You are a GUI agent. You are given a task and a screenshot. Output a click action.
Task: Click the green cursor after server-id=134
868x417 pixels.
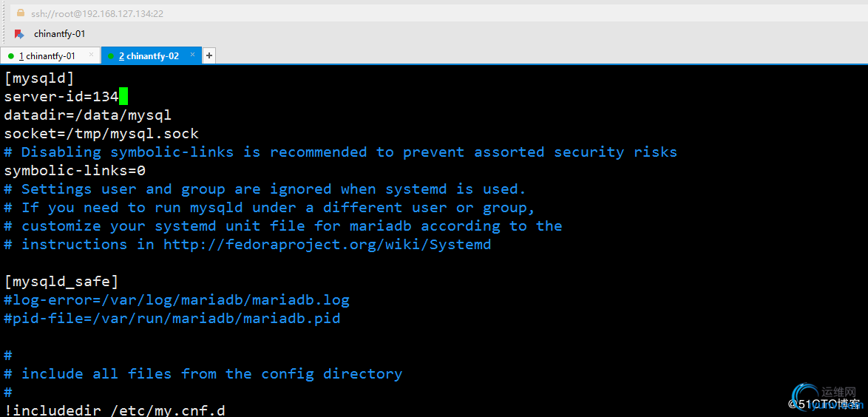[123, 96]
